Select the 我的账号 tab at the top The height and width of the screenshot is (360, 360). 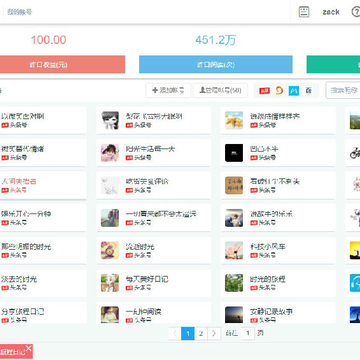click(20, 12)
